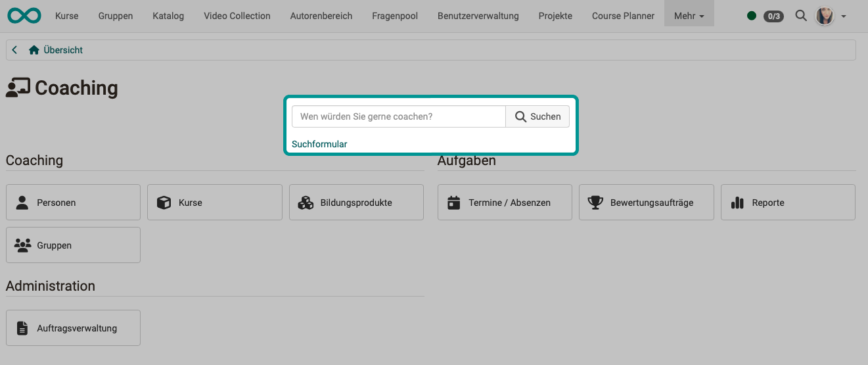The height and width of the screenshot is (365, 868).
Task: Go to Projekte
Action: click(x=555, y=16)
